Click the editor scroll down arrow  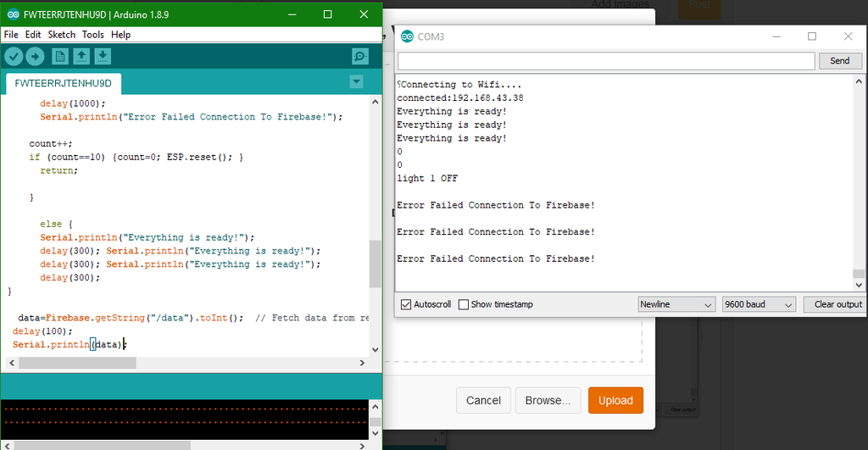[x=375, y=350]
